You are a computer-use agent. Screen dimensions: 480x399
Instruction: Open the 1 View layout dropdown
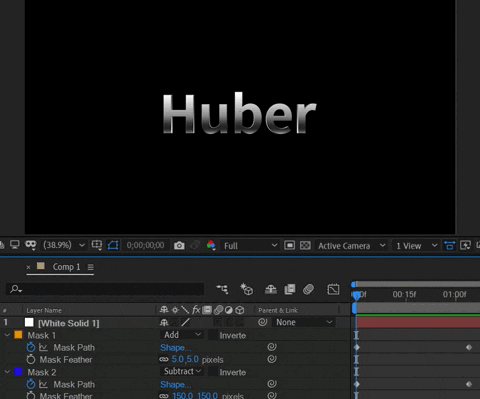point(416,246)
